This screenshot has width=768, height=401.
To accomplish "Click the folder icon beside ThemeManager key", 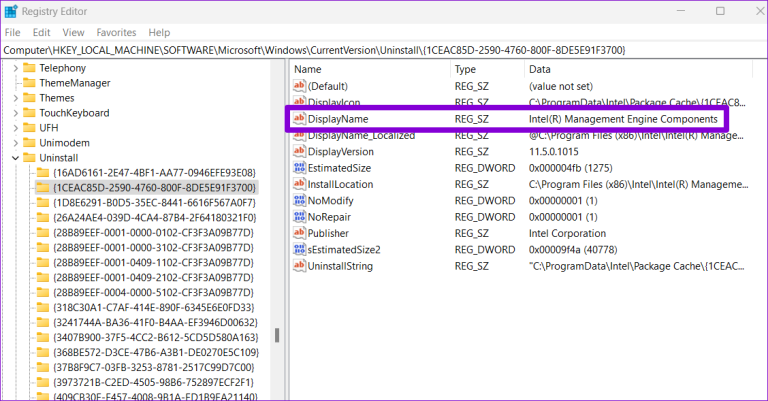I will [x=28, y=83].
